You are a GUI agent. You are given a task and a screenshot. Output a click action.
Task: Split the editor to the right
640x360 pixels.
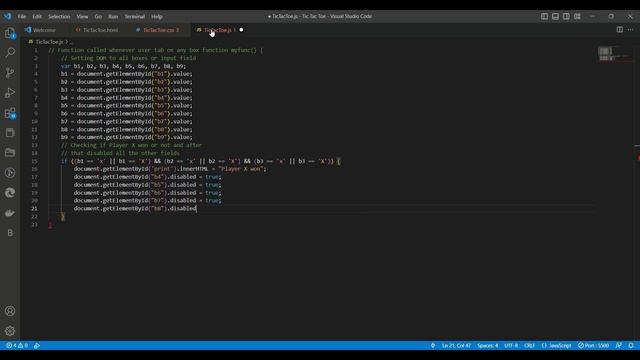tap(620, 30)
